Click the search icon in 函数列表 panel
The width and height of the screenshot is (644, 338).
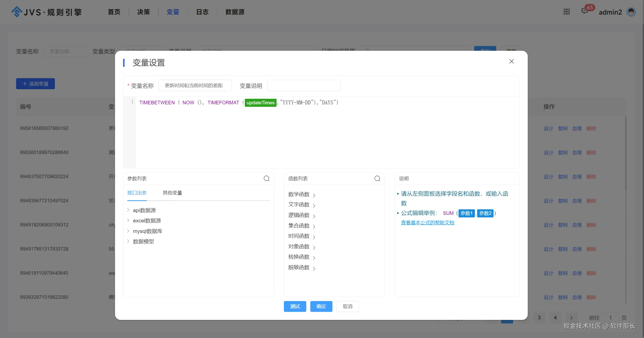point(377,178)
